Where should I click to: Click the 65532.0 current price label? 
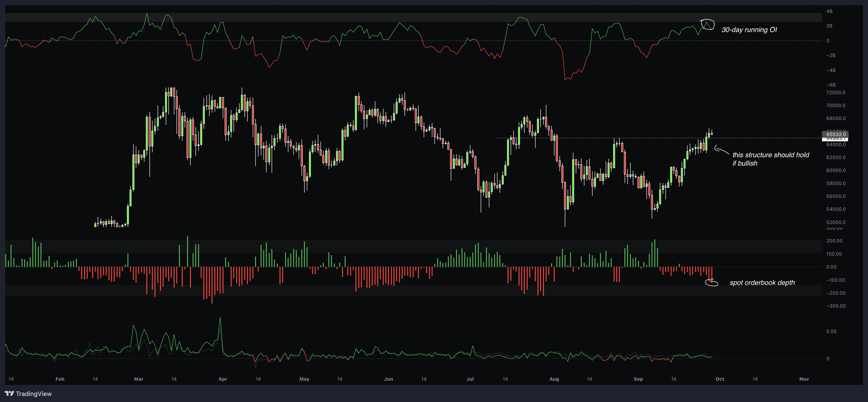click(836, 134)
